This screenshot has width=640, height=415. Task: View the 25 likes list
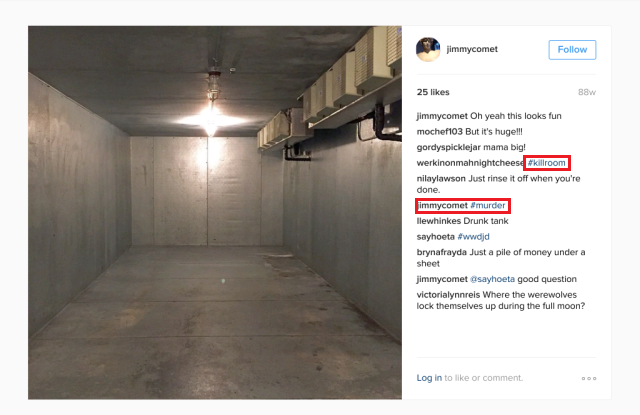pos(433,92)
